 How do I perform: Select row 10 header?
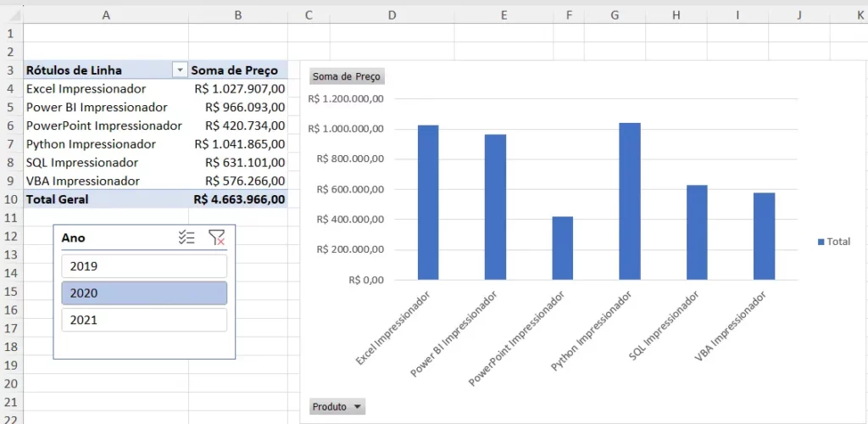point(11,199)
